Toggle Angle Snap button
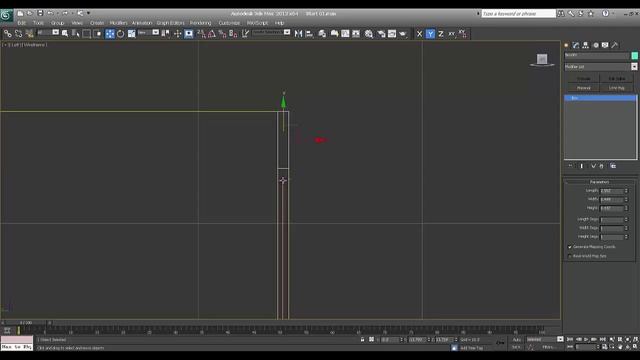The height and width of the screenshot is (360, 640). [212, 34]
